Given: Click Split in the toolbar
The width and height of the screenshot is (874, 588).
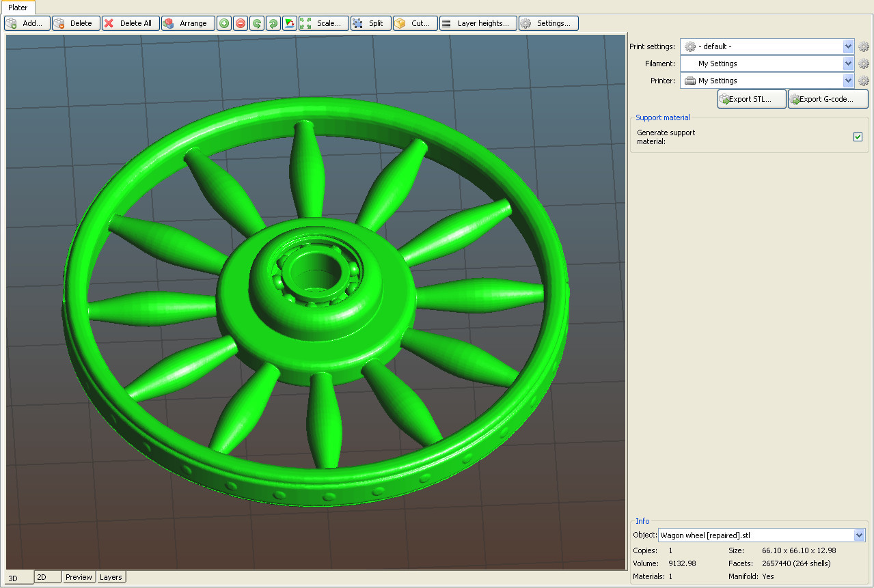Looking at the screenshot, I should [370, 23].
